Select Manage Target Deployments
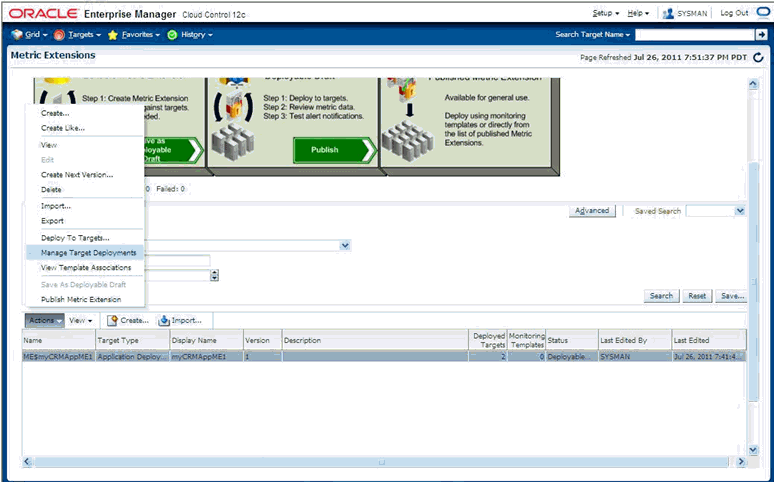This screenshot has height=482, width=774. click(x=85, y=252)
